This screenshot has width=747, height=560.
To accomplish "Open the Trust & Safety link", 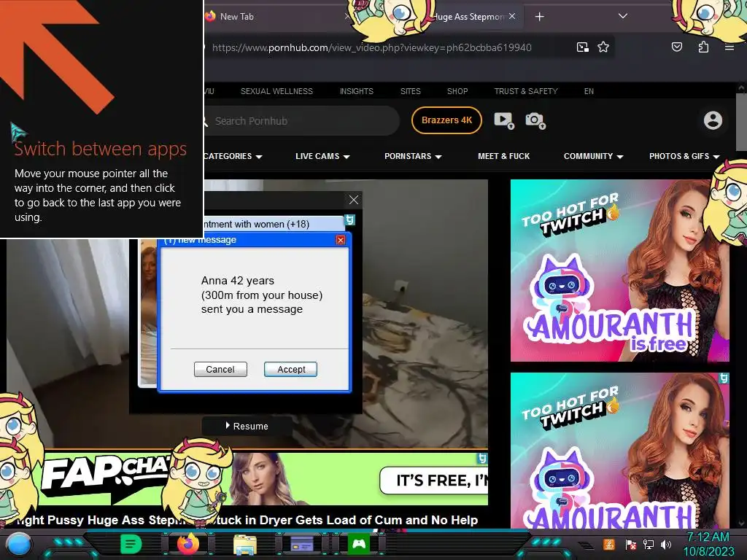I will tap(526, 91).
